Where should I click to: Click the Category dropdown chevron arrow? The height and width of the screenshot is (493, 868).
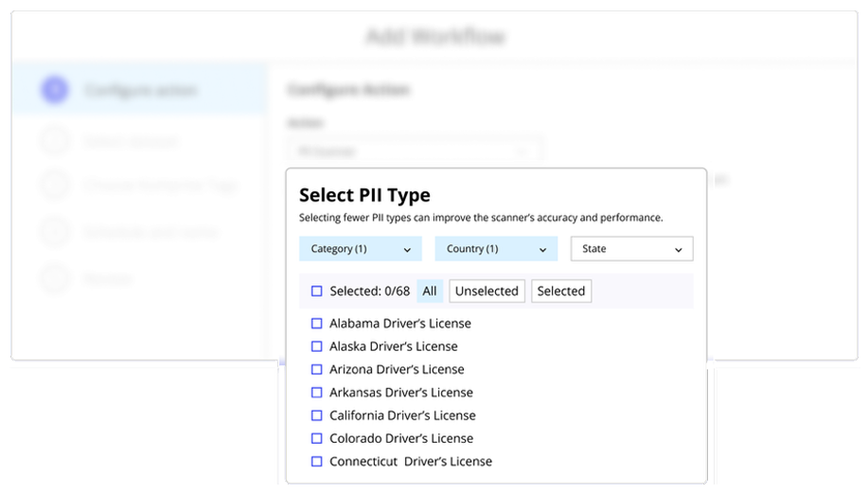click(x=407, y=250)
